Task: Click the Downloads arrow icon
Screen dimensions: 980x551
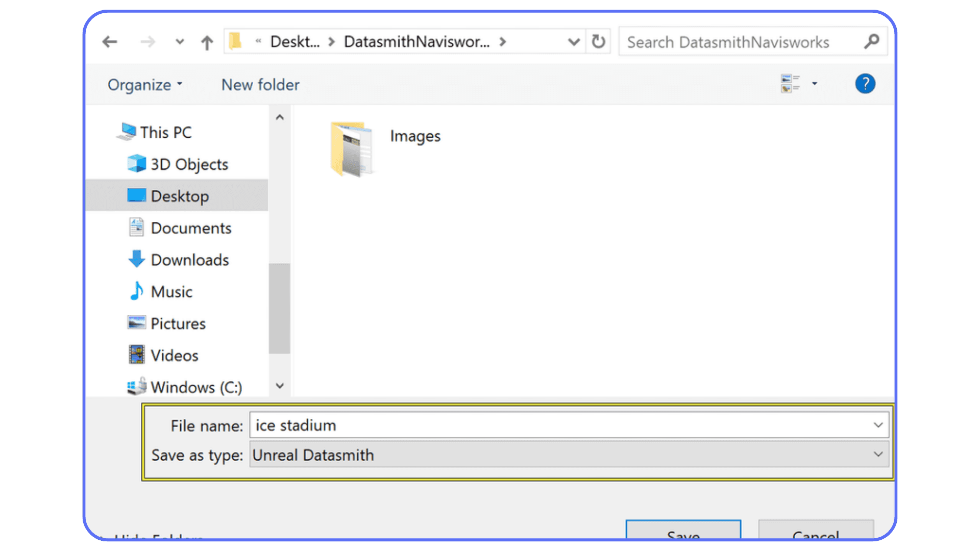Action: 136,259
